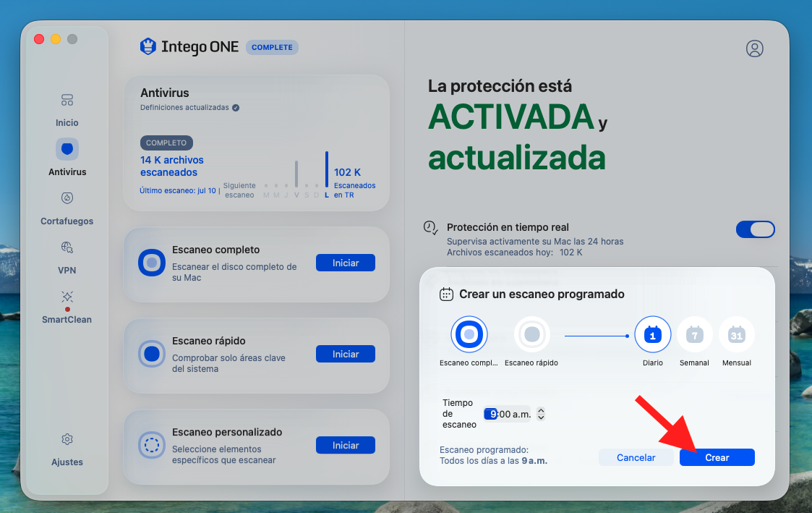The height and width of the screenshot is (513, 812).
Task: Start the Escaneo completo with Iniciar
Action: click(x=346, y=263)
